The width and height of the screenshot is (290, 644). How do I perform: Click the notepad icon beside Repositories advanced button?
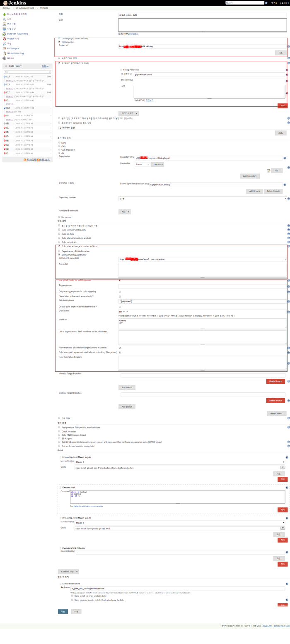[269, 170]
